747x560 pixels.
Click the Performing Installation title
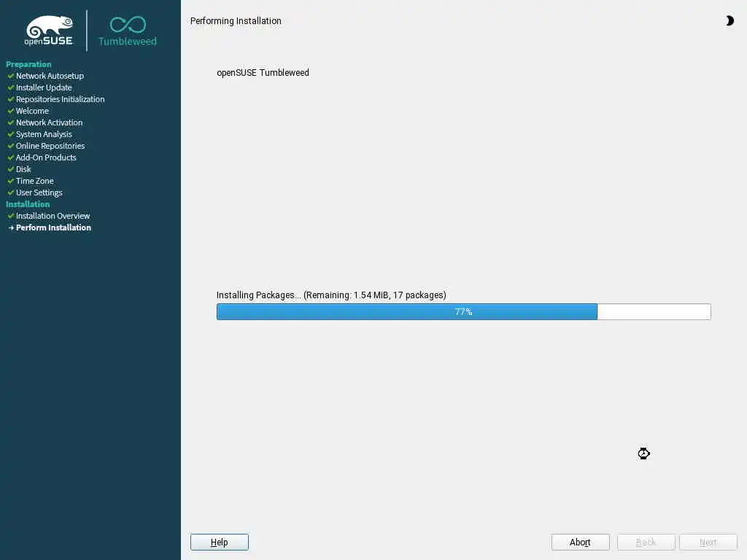coord(236,21)
